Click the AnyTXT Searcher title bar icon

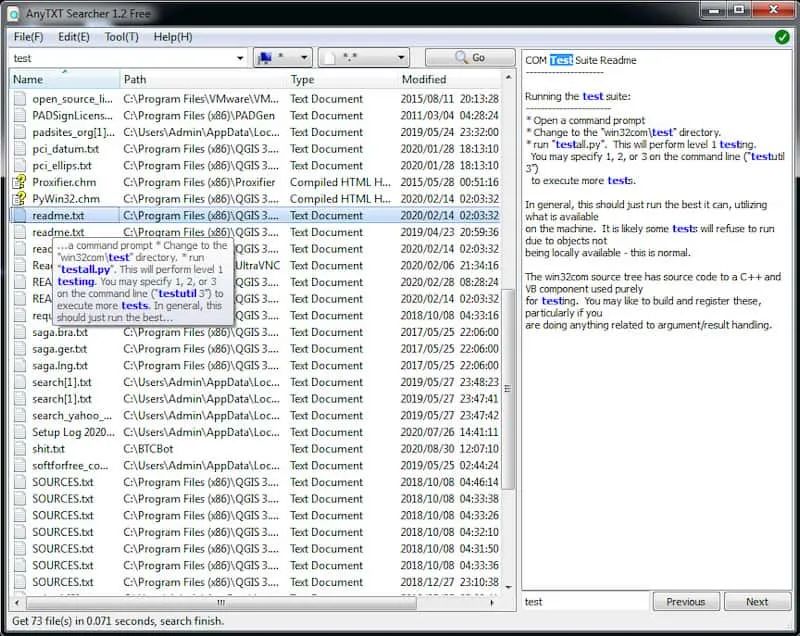tap(14, 12)
